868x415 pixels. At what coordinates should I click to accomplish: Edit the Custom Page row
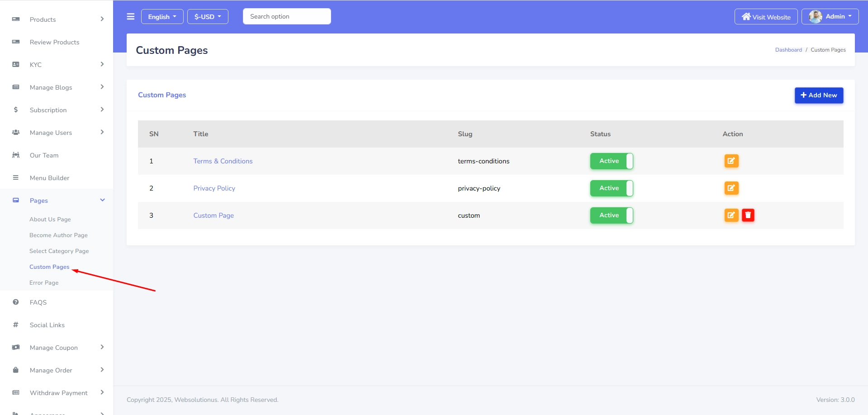pyautogui.click(x=731, y=215)
